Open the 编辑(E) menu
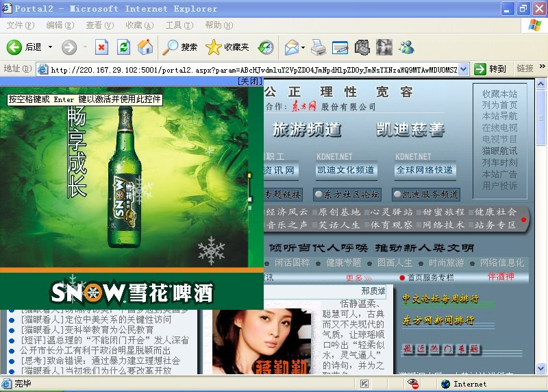This screenshot has height=392, width=548. click(60, 25)
